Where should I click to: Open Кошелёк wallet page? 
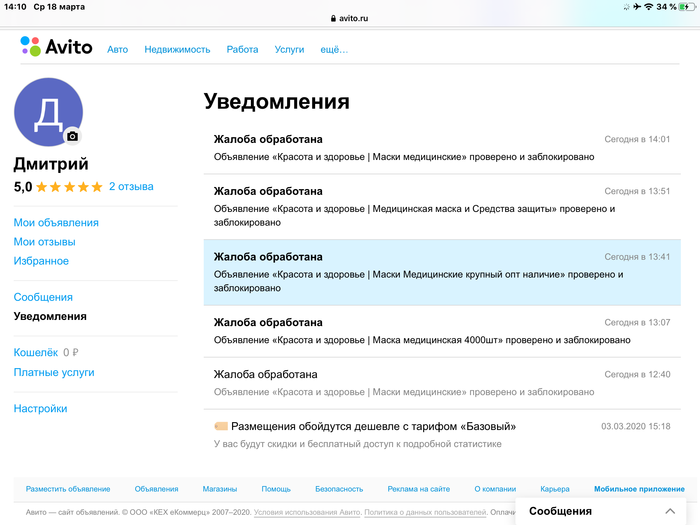click(x=36, y=352)
